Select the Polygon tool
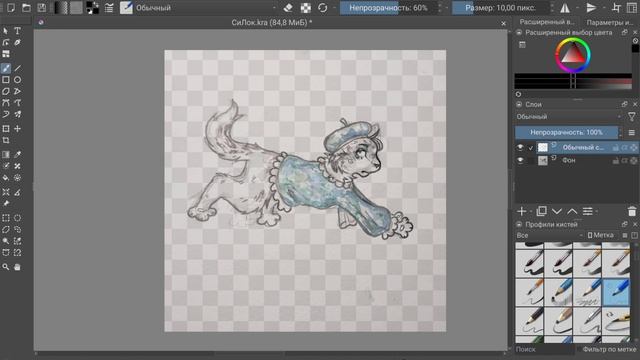Viewport: 640px width, 360px height. point(6,91)
